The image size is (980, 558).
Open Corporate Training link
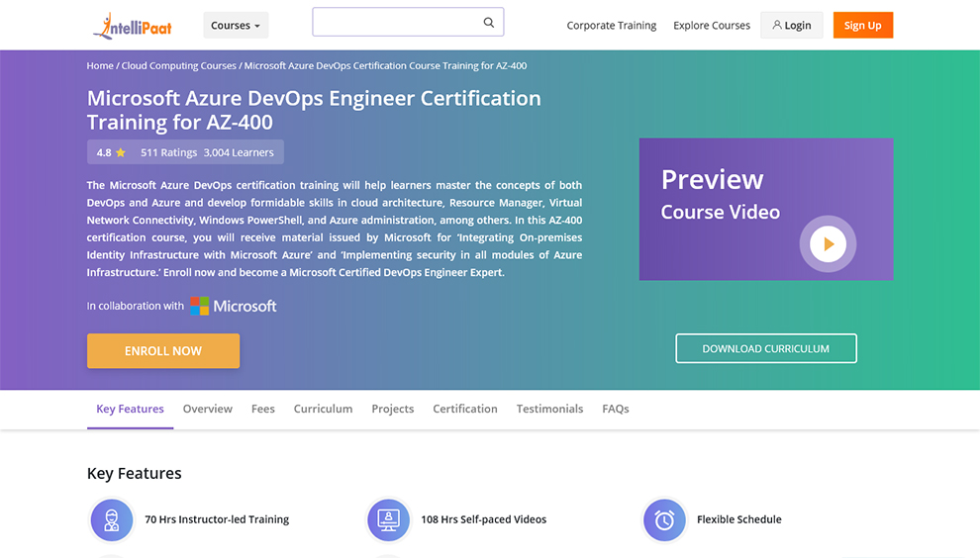tap(611, 26)
